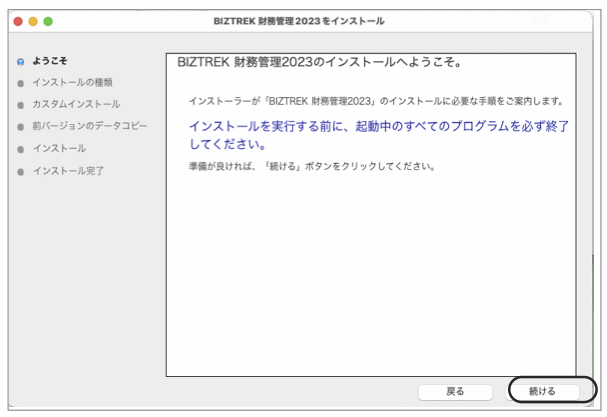The height and width of the screenshot is (417, 607).
Task: Click the gray bullet beside 前バージョンのデータコピー
Action: [19, 127]
